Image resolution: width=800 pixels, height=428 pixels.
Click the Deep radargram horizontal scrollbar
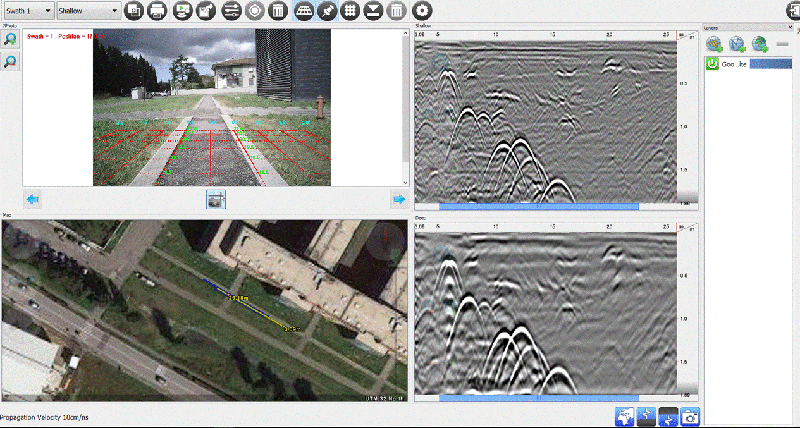(538, 398)
